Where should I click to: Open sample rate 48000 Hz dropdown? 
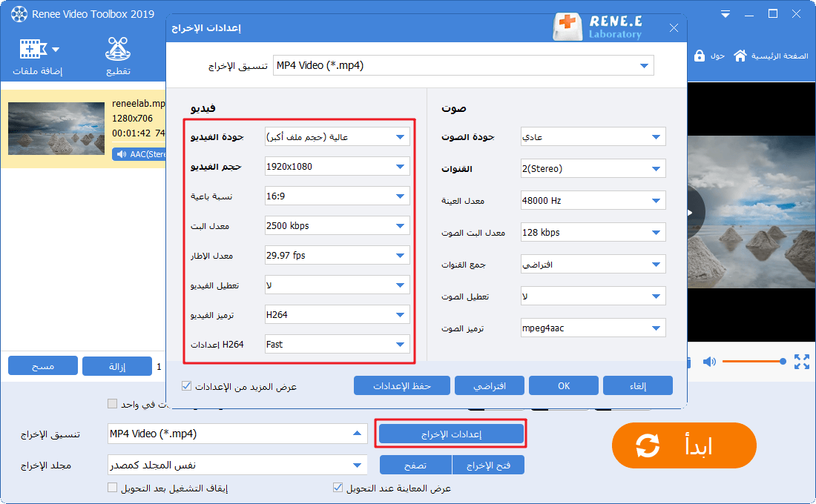[593, 200]
